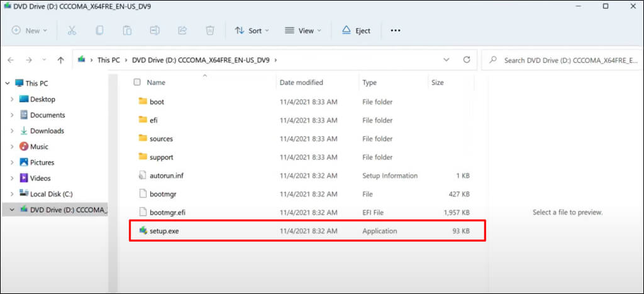The width and height of the screenshot is (644, 294).
Task: Expand the Local Disk (C:) tree node
Action: [x=12, y=194]
